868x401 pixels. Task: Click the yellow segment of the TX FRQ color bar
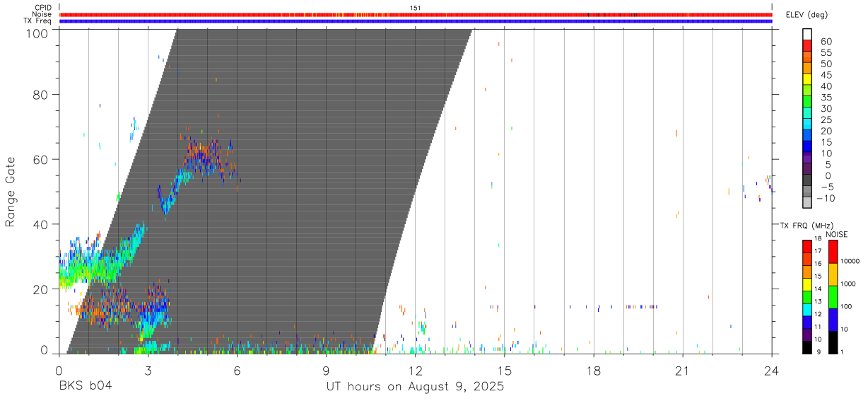click(807, 284)
